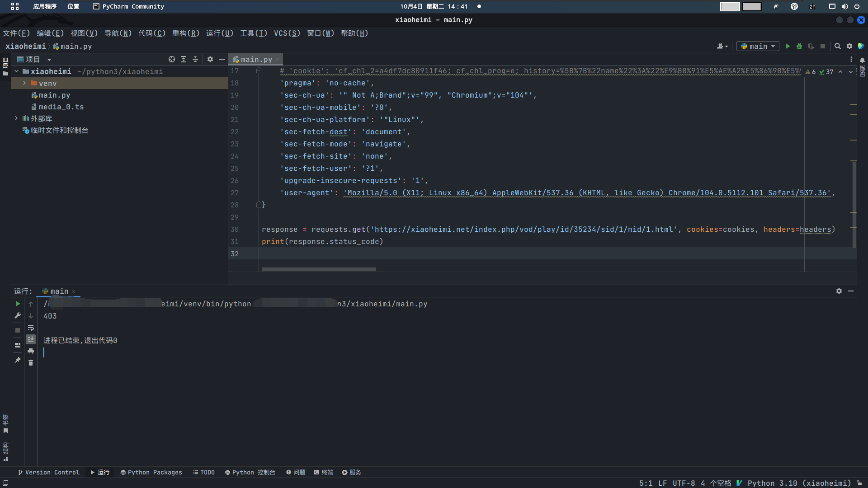
Task: Expand the venv folder
Action: click(x=24, y=83)
